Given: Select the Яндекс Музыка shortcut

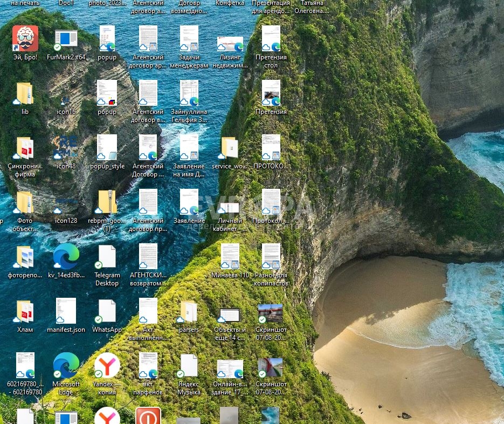Looking at the screenshot, I should coord(189,366).
